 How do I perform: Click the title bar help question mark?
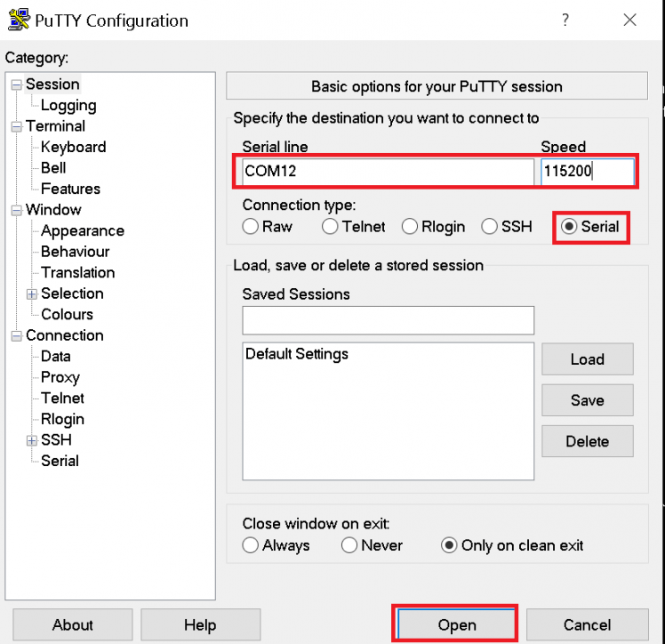click(x=565, y=20)
